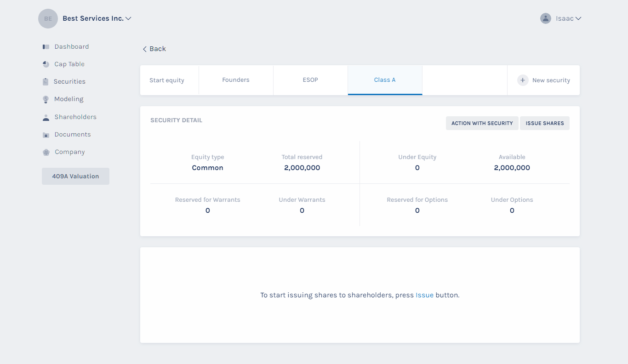The height and width of the screenshot is (364, 628).
Task: Select the Class A tab
Action: pyautogui.click(x=385, y=80)
